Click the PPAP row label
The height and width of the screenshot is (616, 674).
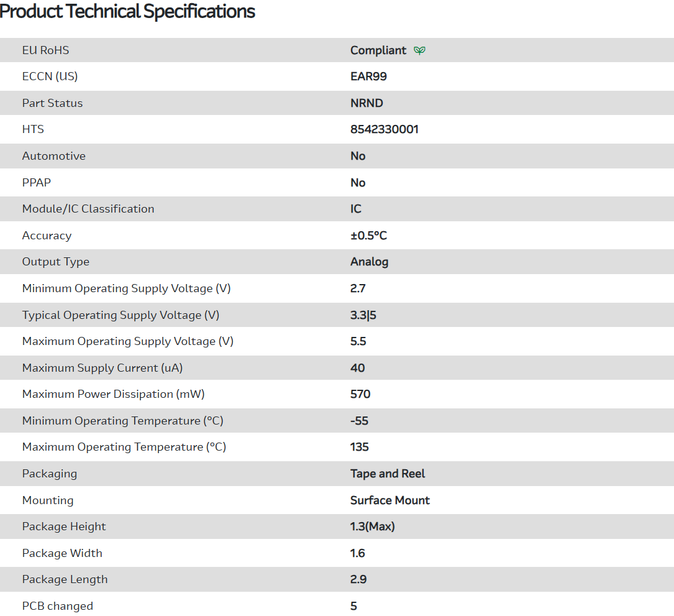coord(36,183)
